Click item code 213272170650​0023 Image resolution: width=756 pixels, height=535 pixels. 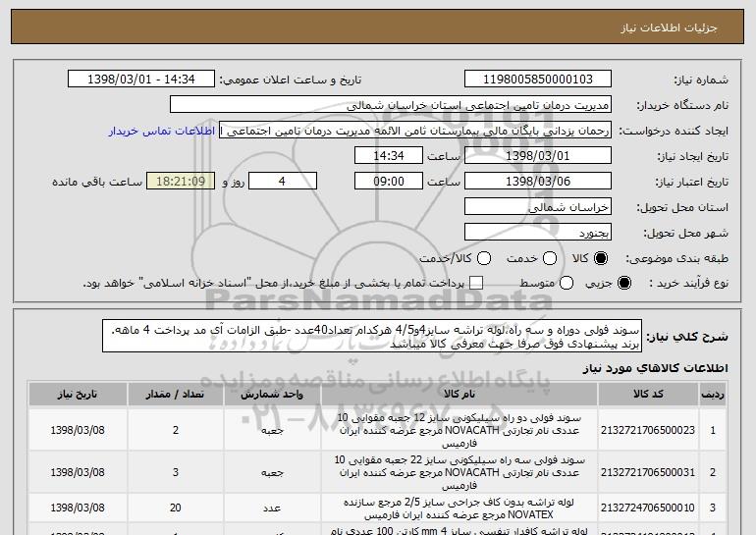(648, 430)
